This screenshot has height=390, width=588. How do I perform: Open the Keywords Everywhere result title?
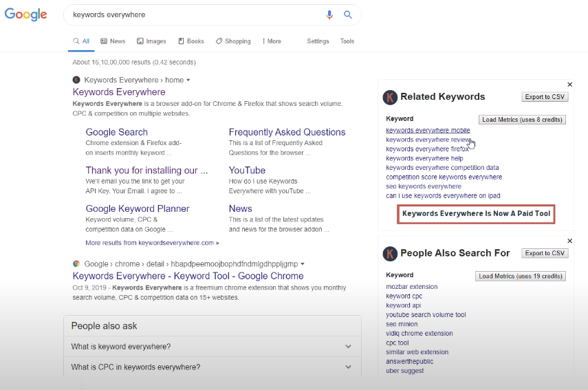pos(119,92)
